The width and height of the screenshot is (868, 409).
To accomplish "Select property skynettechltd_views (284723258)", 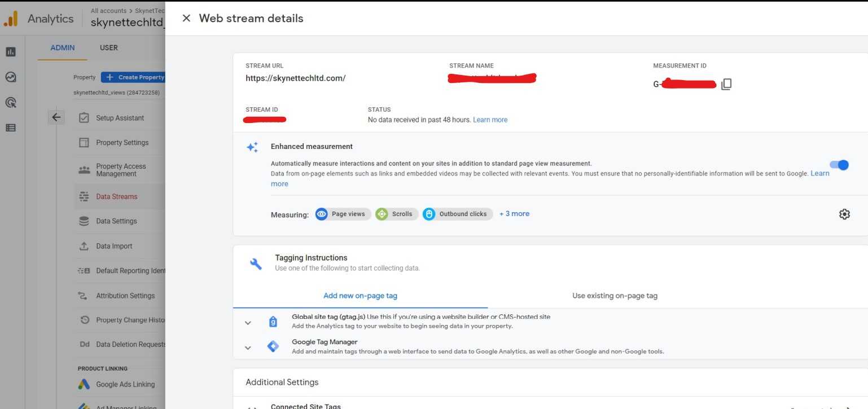I will [x=116, y=93].
